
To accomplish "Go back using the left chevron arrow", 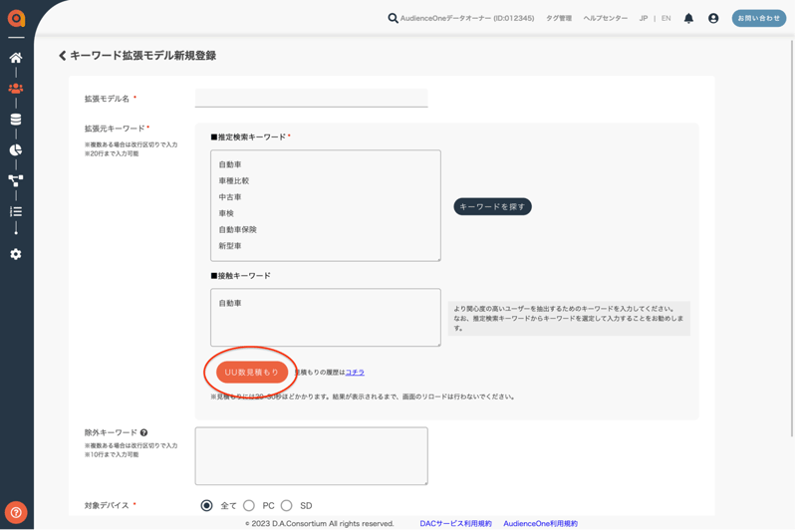I will (63, 56).
